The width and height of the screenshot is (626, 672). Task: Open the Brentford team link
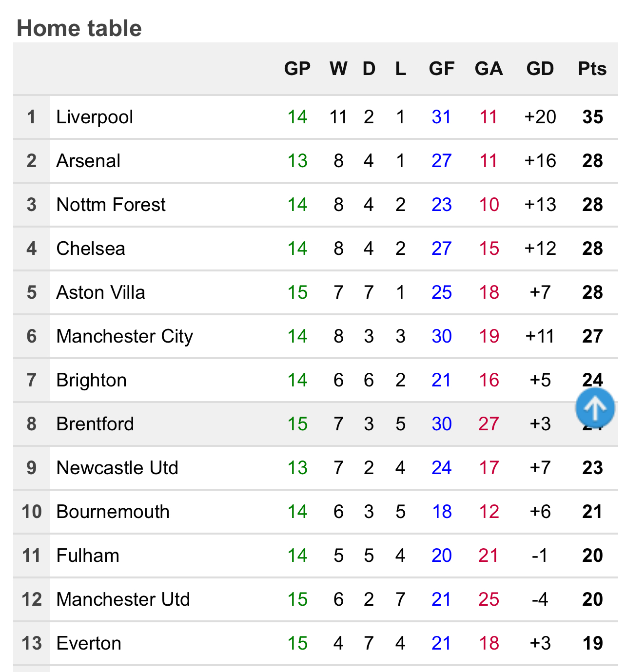(95, 424)
